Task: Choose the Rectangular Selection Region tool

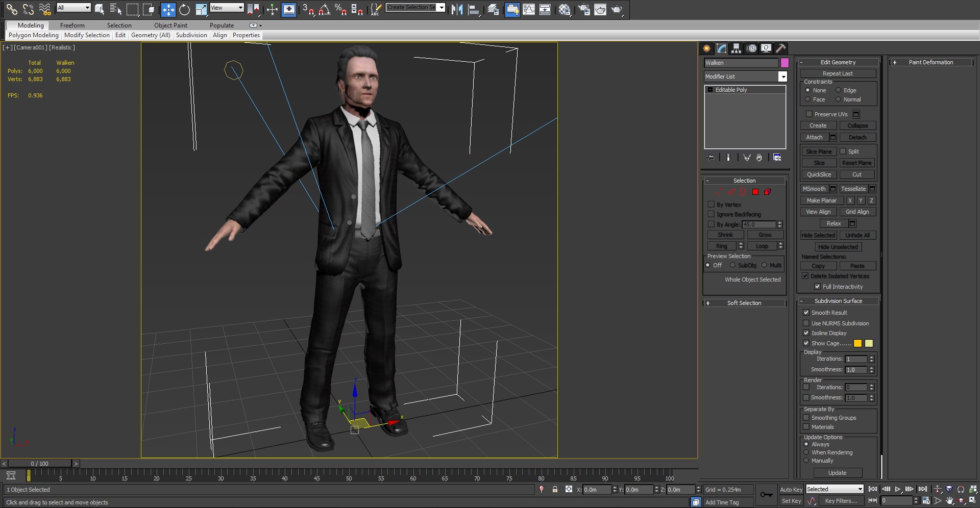Action: [132, 9]
